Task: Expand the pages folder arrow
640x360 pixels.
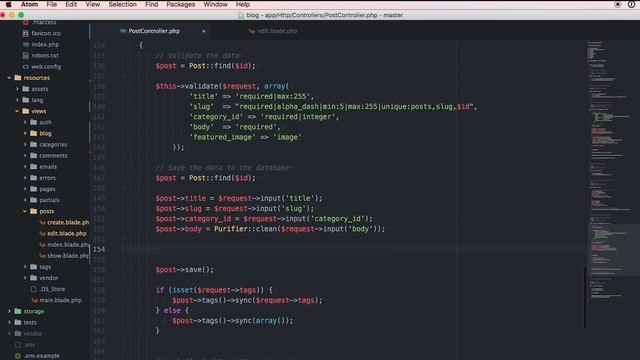Action: (x=25, y=189)
